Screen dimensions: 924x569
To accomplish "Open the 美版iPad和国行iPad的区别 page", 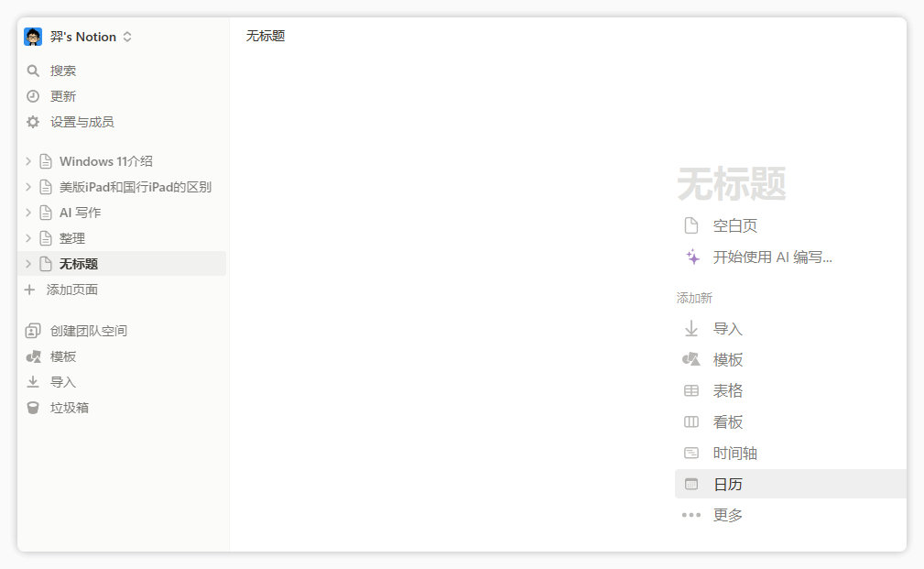I will click(x=136, y=187).
